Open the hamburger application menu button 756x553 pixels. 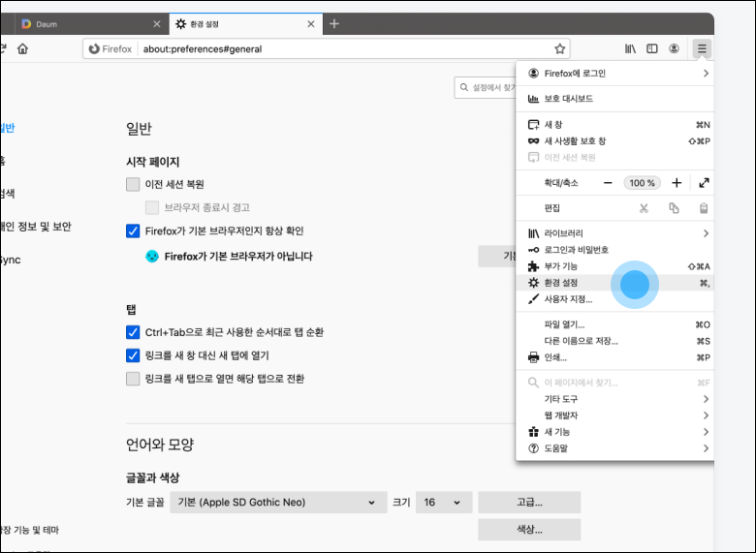[x=702, y=48]
